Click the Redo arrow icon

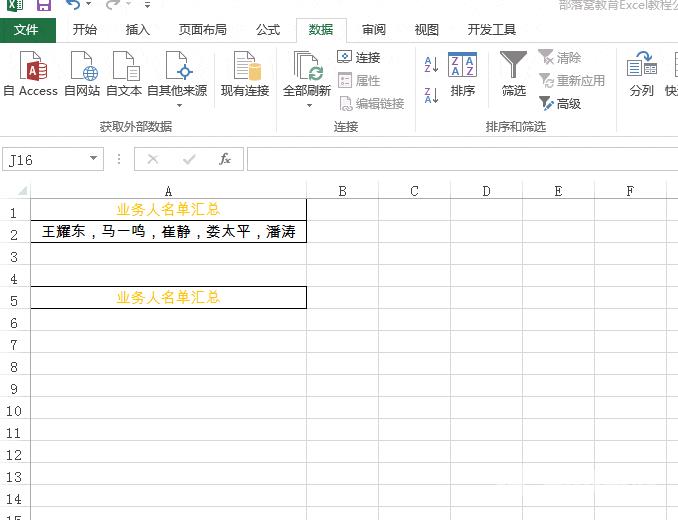(113, 5)
